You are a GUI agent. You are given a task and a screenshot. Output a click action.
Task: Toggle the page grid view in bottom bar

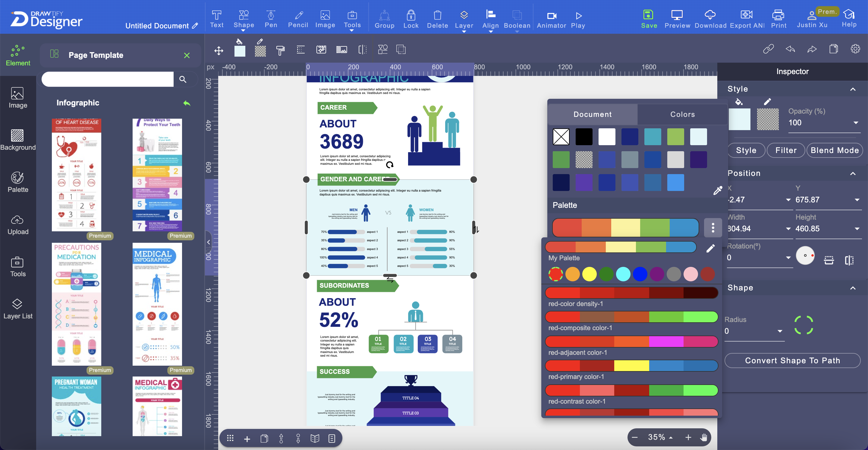click(230, 438)
